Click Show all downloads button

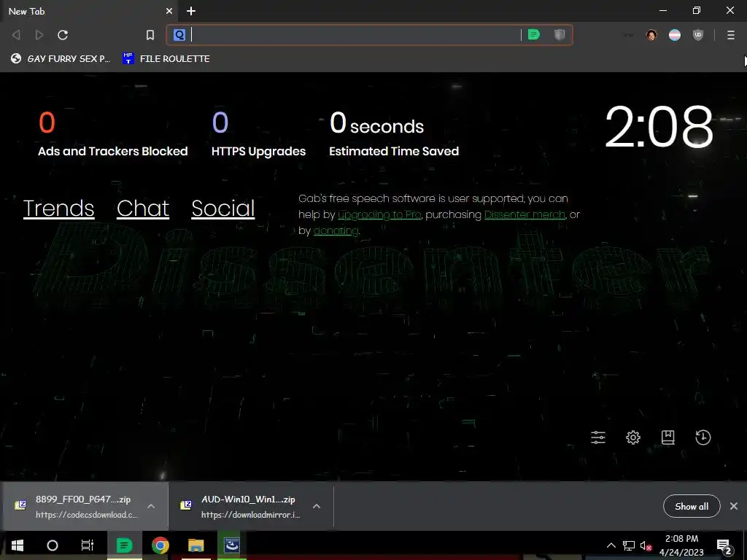click(692, 506)
